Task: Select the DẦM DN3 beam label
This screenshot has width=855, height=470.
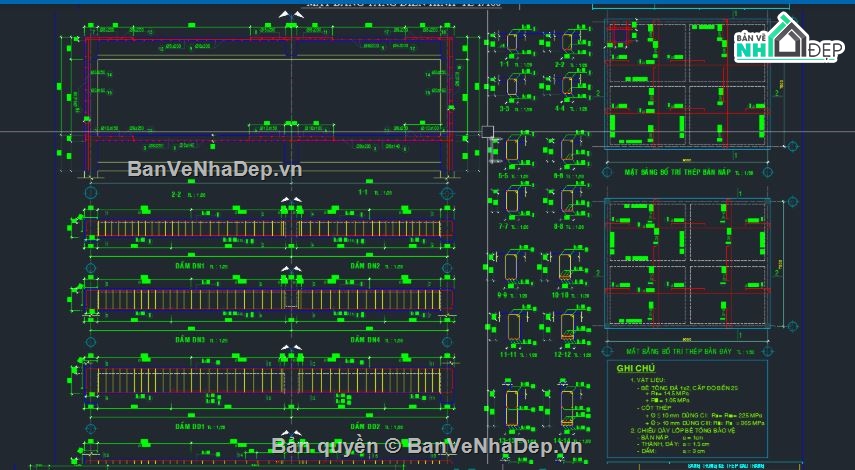Action: [190, 340]
